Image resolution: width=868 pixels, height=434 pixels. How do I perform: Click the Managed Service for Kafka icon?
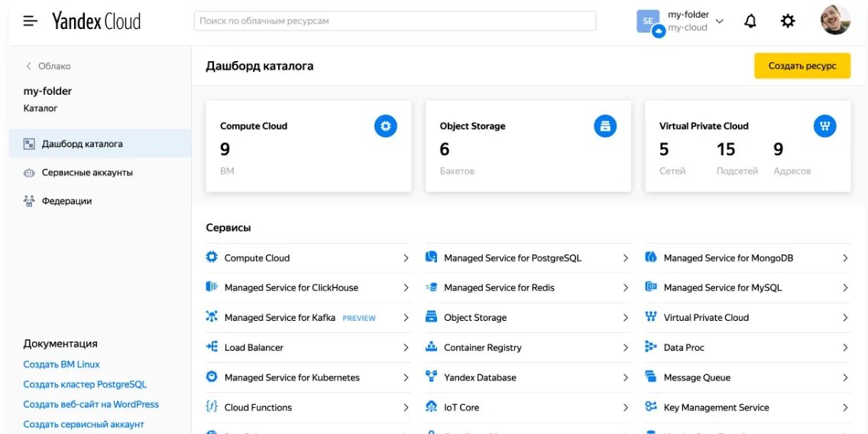click(x=212, y=316)
